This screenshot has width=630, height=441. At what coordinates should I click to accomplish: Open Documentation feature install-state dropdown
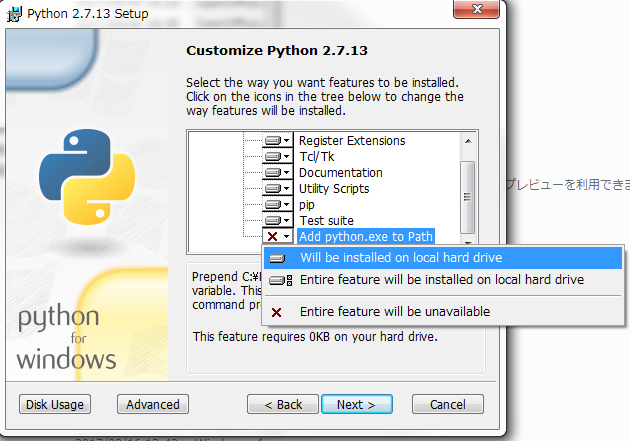(x=277, y=173)
